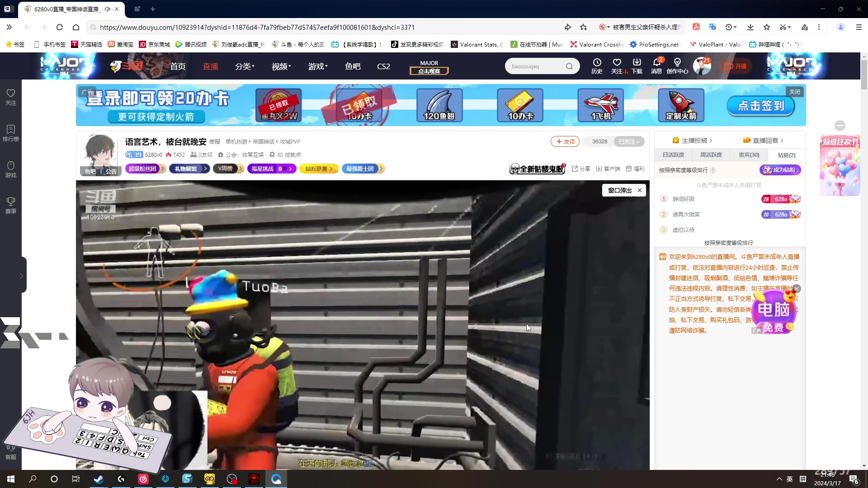Viewport: 868px width, 488px height.
Task: Select 直播 in the nav
Action: pos(210,66)
